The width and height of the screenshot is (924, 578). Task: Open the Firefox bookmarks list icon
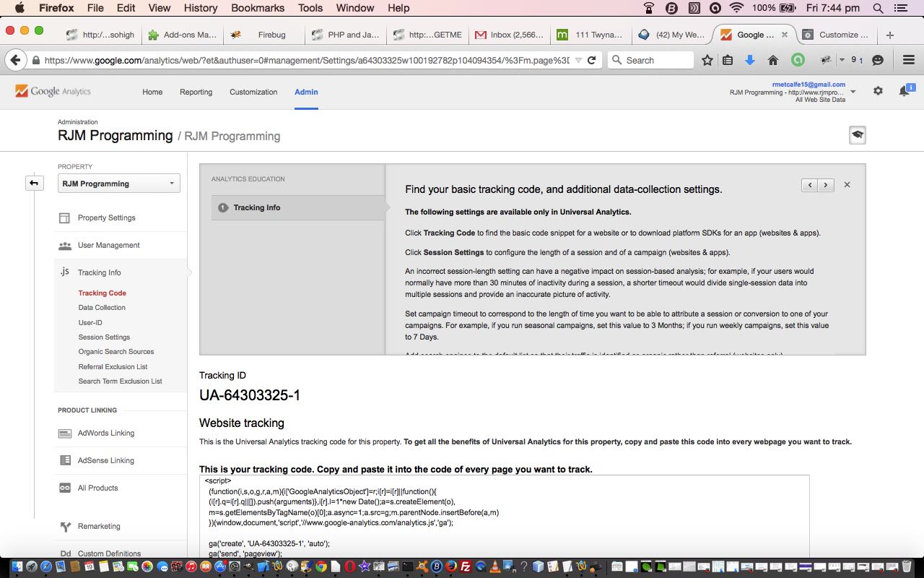pos(728,60)
